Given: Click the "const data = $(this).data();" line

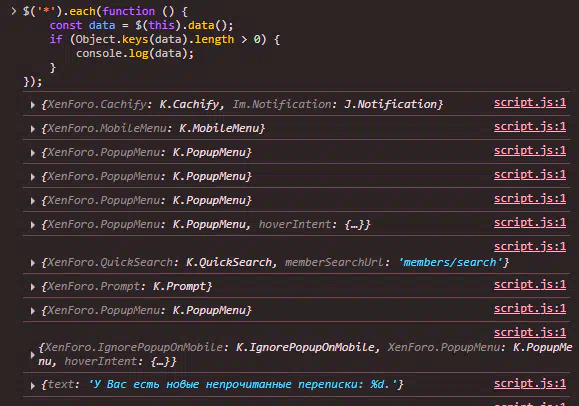Looking at the screenshot, I should [141, 25].
